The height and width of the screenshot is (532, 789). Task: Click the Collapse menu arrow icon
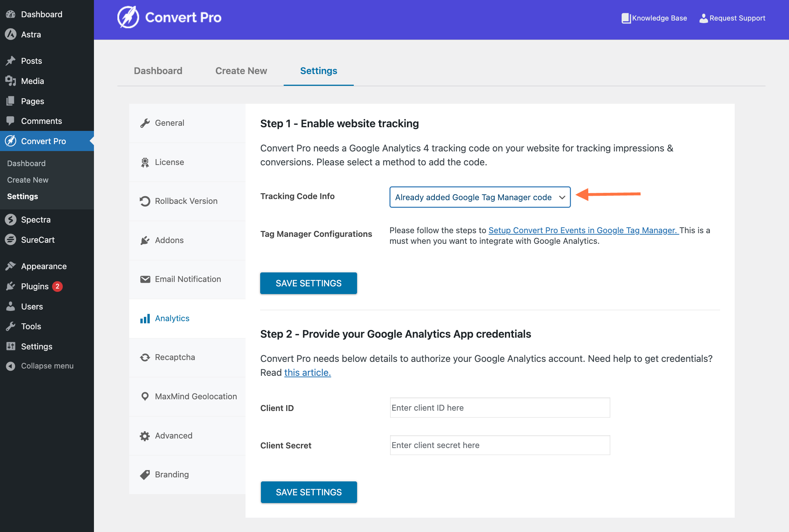coord(11,366)
